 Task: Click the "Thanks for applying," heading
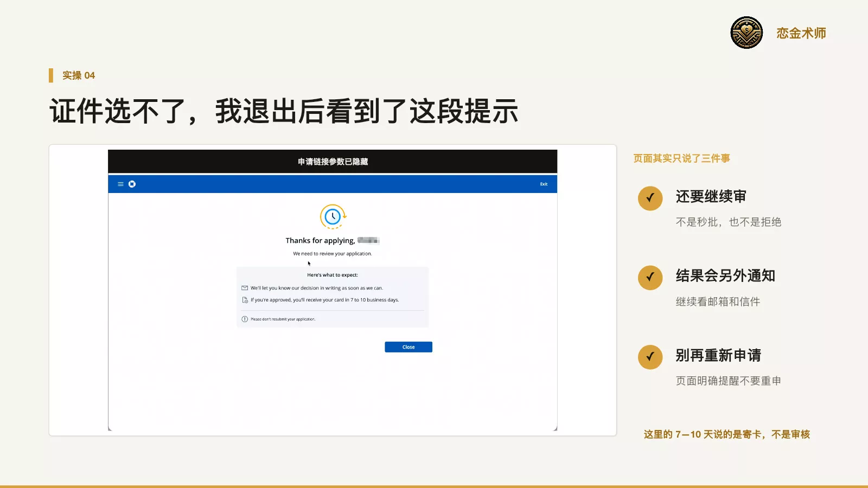(x=320, y=241)
